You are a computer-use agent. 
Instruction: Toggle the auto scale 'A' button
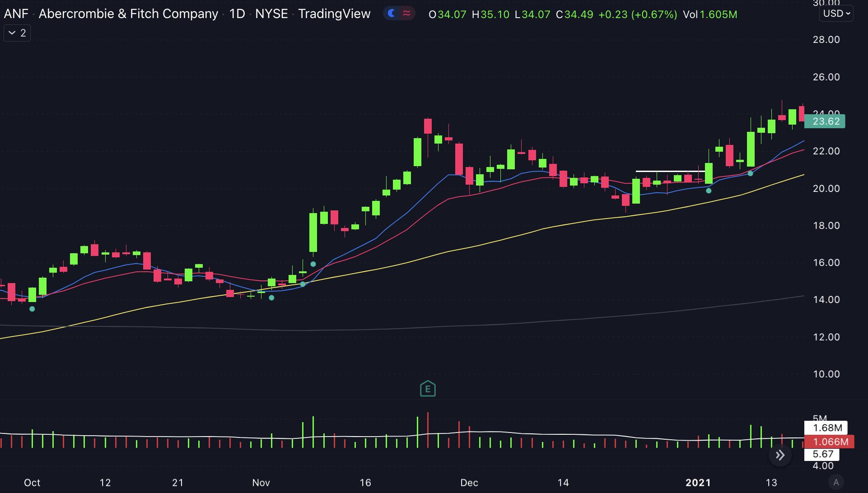(836, 482)
